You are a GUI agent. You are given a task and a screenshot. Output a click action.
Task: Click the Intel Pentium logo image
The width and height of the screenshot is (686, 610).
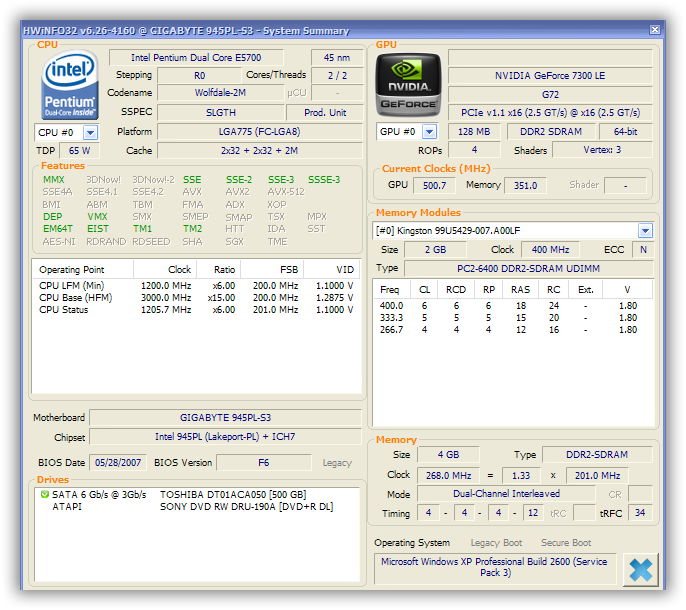pos(70,85)
